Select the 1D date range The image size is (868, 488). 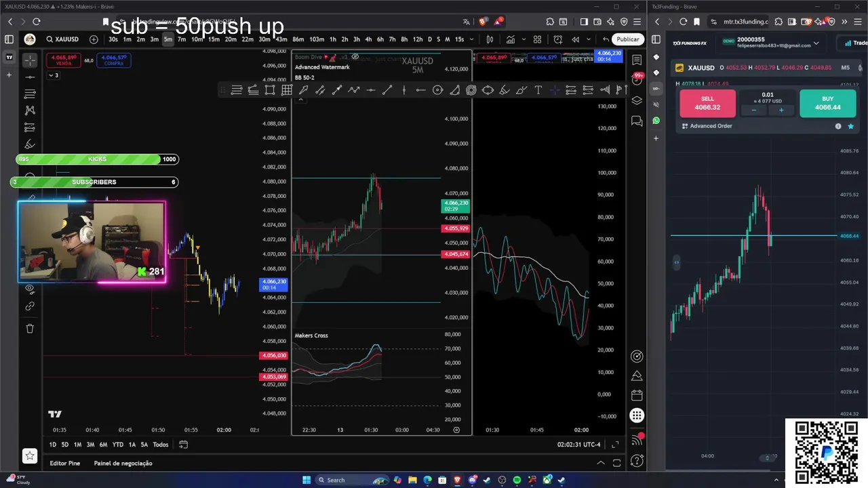coord(53,445)
